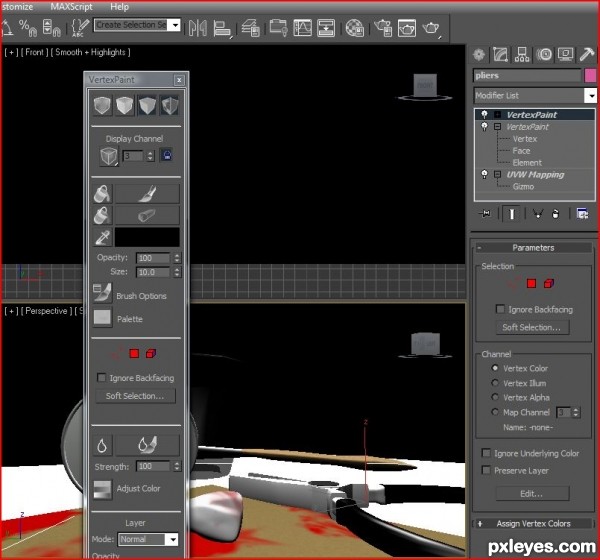The height and width of the screenshot is (560, 600).
Task: Switch to the Motion panel tab
Action: pos(544,54)
